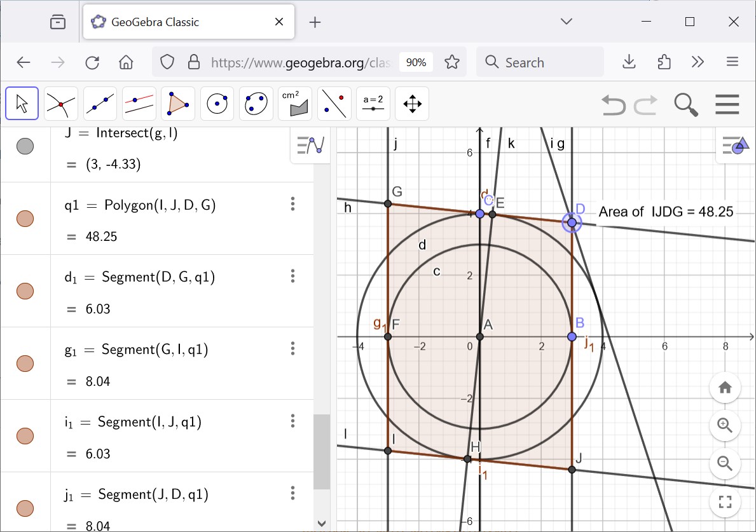Toggle visibility of point J
Image resolution: width=756 pixels, height=532 pixels.
click(x=25, y=146)
